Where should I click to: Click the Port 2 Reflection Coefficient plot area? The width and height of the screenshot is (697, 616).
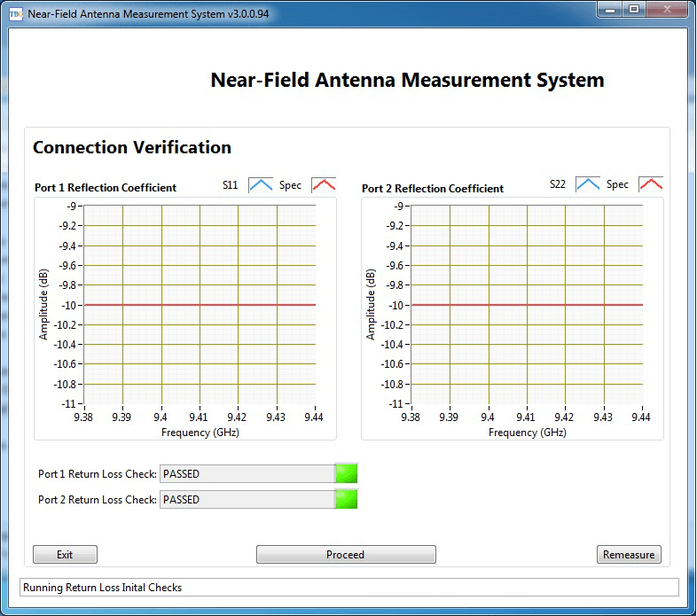click(x=527, y=304)
